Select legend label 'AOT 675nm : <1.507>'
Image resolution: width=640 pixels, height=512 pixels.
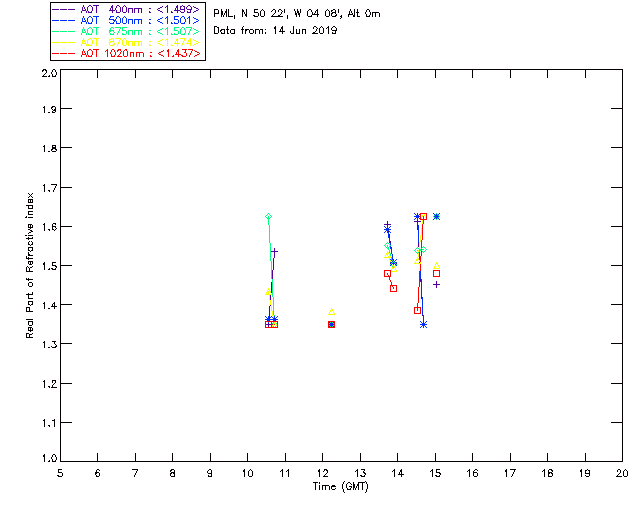tap(140, 31)
